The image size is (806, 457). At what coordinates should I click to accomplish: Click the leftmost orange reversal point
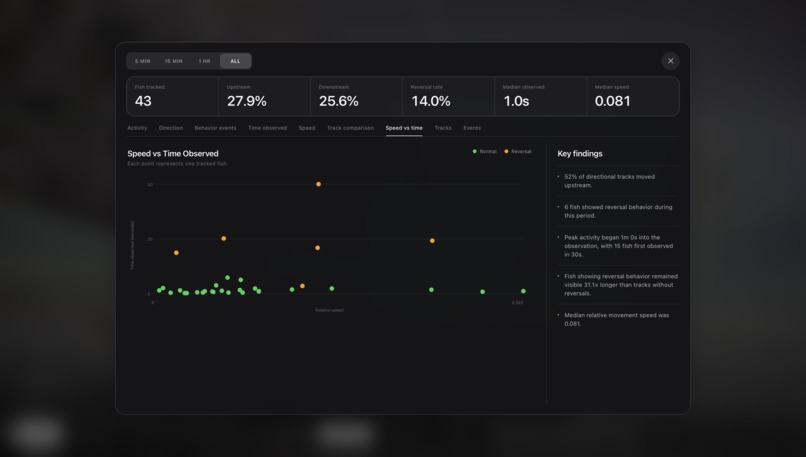point(176,253)
